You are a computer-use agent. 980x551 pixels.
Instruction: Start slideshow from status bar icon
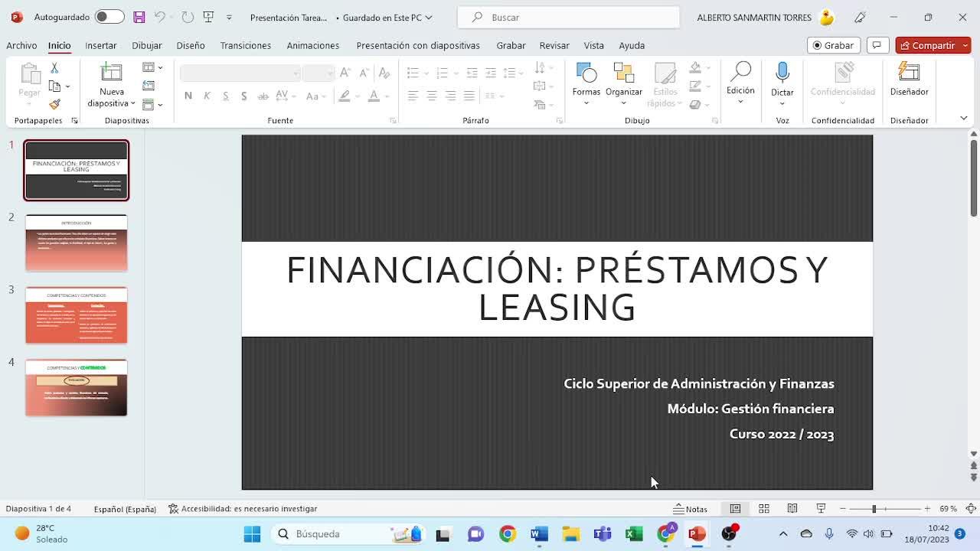pos(821,509)
